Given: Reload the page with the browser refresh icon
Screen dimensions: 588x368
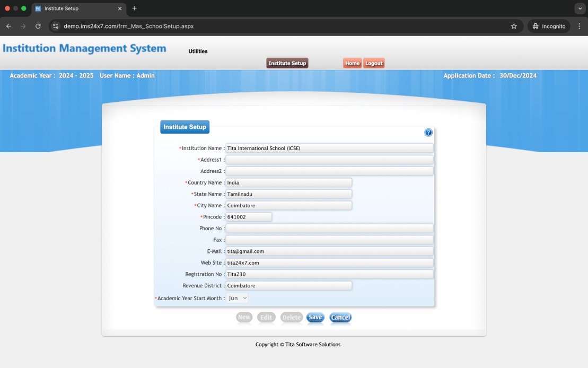Looking at the screenshot, I should click(38, 26).
